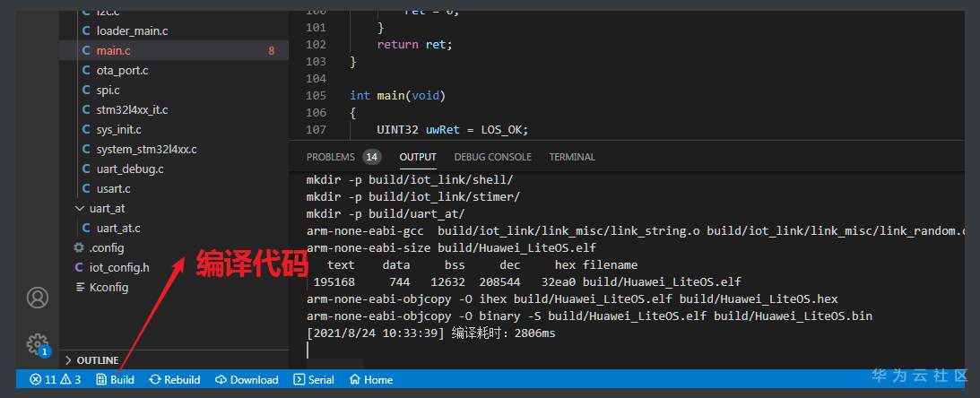Click the lines icon beside Kconfig
Image resolution: width=980 pixels, height=398 pixels.
80,287
